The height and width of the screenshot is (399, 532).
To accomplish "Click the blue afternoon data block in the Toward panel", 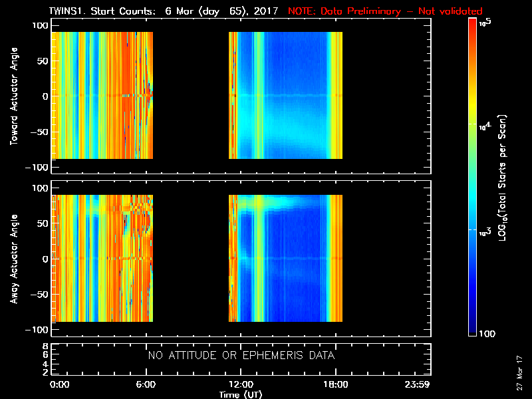I will pos(286,95).
